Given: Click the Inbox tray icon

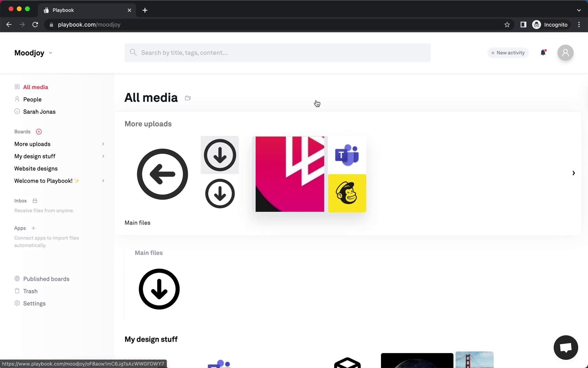Looking at the screenshot, I should [35, 201].
